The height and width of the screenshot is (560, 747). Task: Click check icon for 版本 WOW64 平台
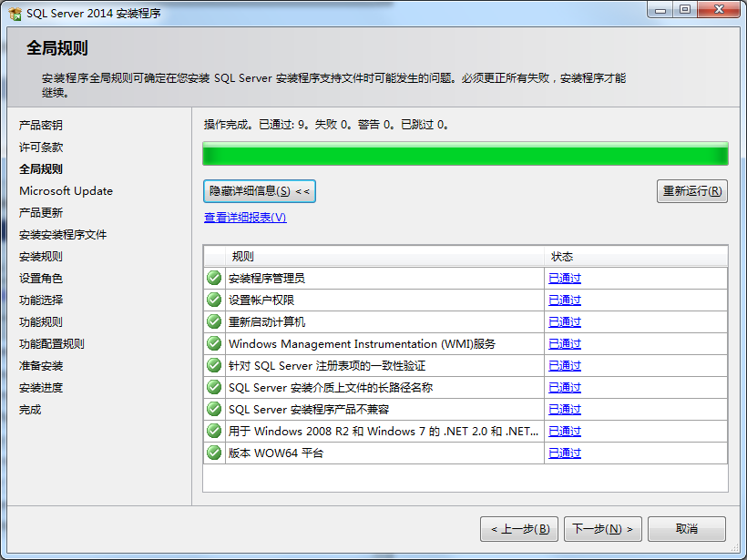[x=214, y=453]
